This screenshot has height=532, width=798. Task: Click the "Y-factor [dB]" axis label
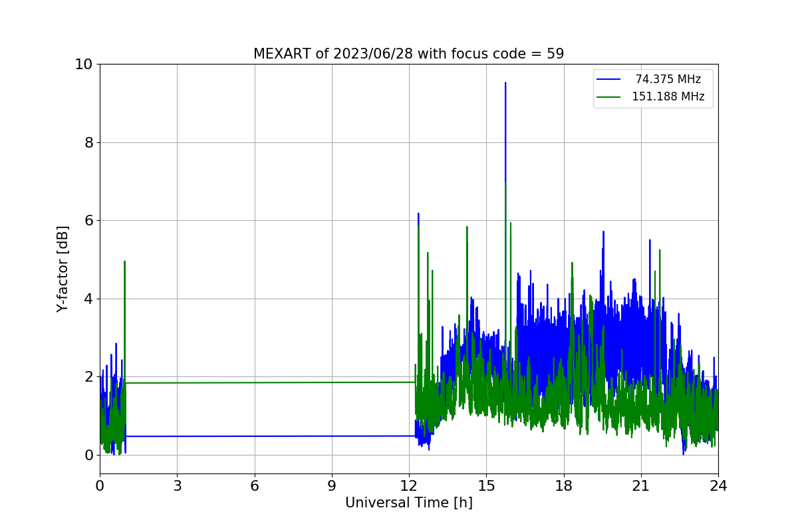[x=63, y=269]
